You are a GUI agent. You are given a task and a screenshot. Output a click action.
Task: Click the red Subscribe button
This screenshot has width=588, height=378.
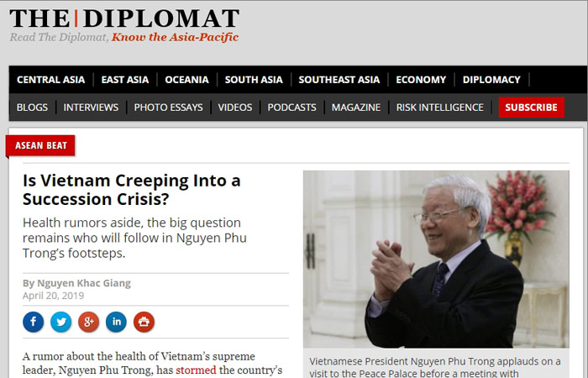532,108
